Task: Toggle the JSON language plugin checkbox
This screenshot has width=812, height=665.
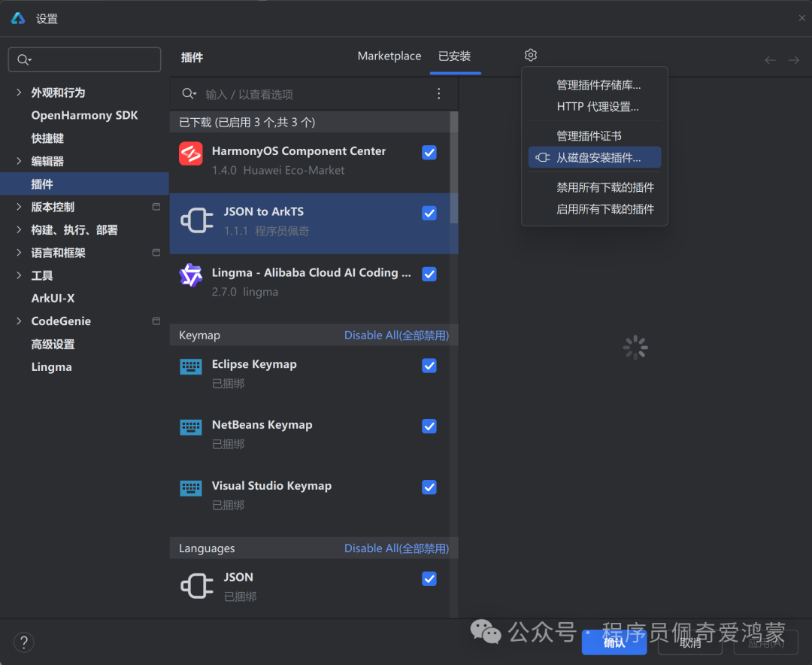Action: point(429,578)
